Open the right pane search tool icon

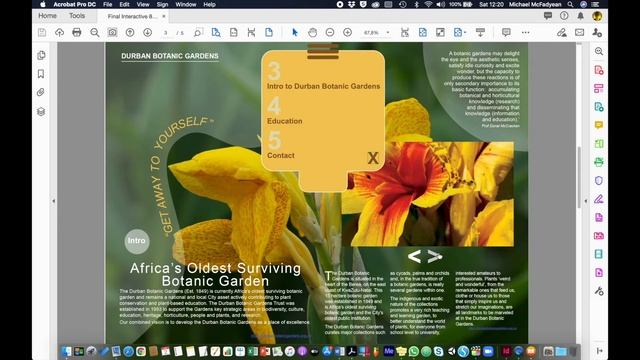[x=599, y=51]
